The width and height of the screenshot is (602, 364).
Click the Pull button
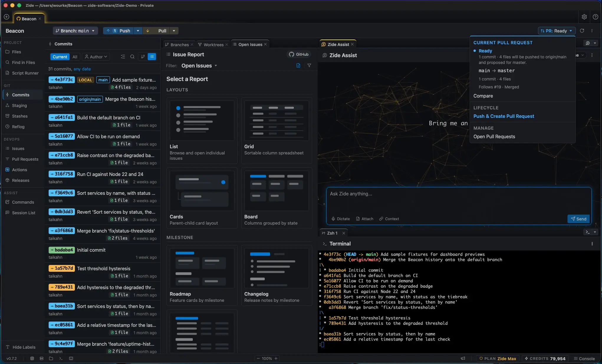[157, 31]
